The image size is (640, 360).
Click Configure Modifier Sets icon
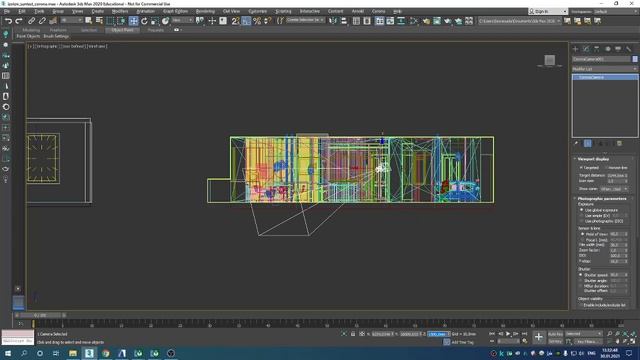[619, 143]
